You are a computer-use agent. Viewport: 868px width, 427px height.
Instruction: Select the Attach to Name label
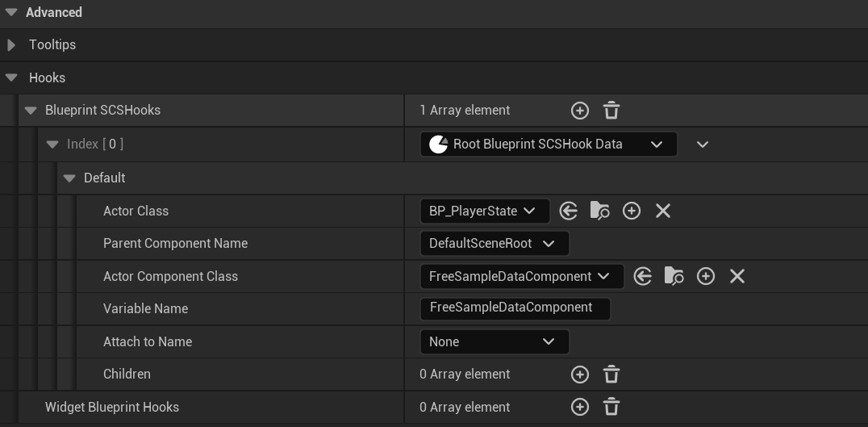(x=148, y=341)
